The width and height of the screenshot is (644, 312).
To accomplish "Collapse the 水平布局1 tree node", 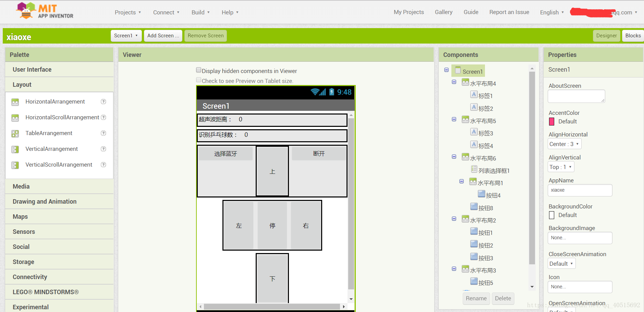I will coord(461,181).
